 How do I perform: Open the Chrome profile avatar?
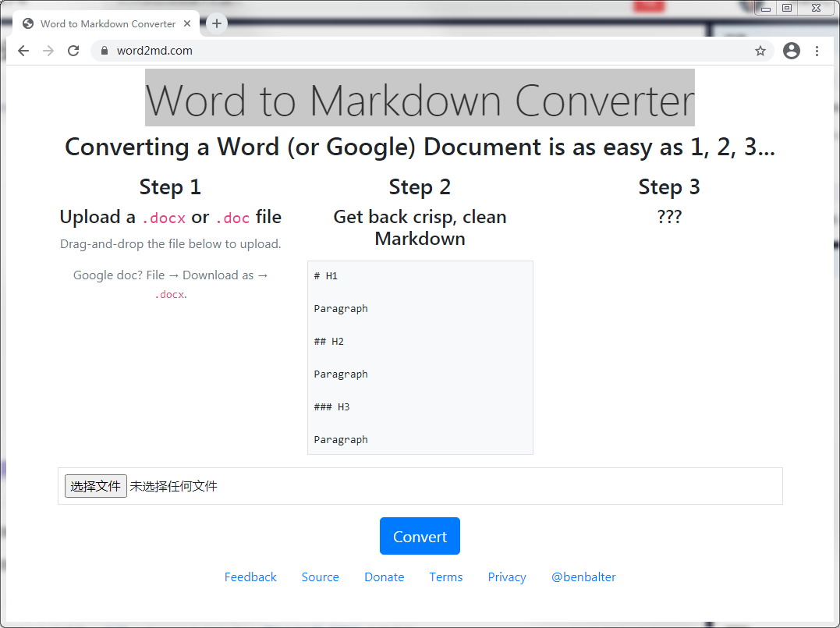(791, 50)
